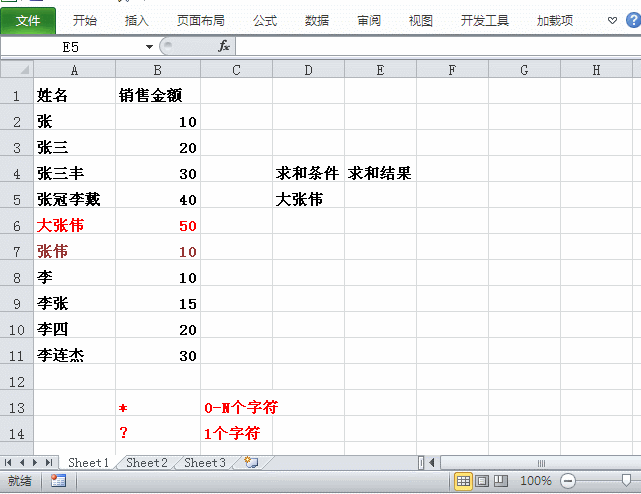Click the Name Box showing E5
Viewport: 641px width, 494px height.
[x=72, y=47]
